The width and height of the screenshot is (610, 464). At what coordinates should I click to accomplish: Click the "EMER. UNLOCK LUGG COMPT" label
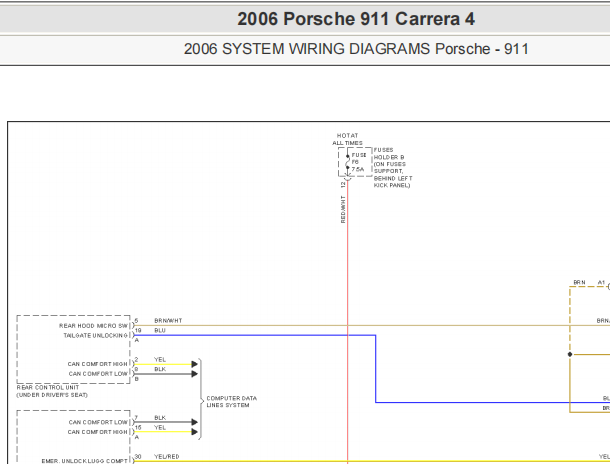tap(84, 461)
